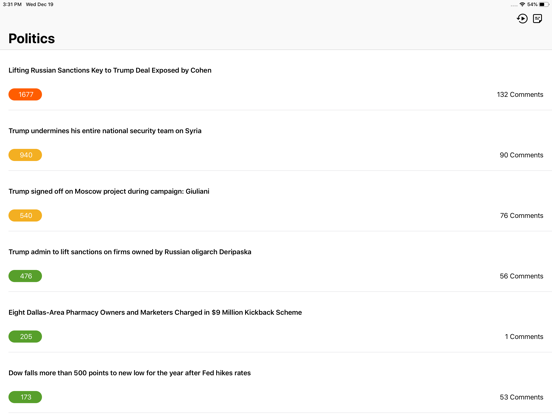The width and height of the screenshot is (552, 414).
Task: View the 53 Comments thread
Action: (x=521, y=397)
